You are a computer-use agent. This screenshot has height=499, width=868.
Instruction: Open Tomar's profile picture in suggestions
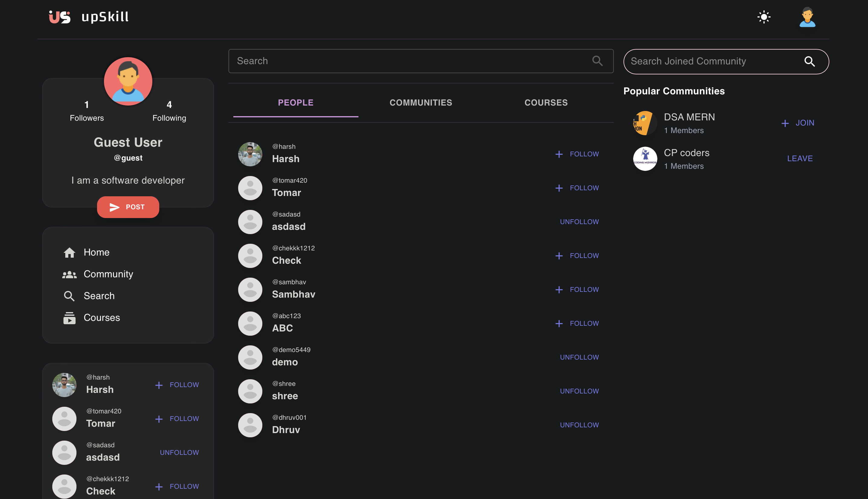(x=64, y=419)
